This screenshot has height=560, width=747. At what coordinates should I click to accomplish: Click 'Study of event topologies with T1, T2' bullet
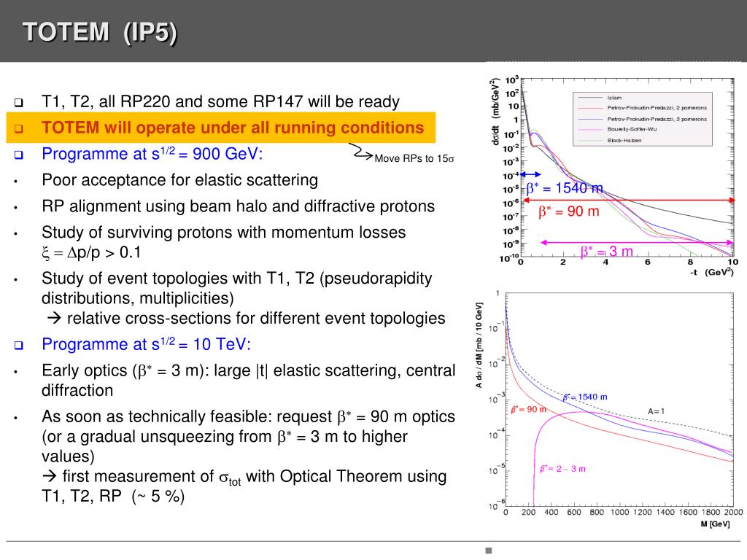click(237, 287)
